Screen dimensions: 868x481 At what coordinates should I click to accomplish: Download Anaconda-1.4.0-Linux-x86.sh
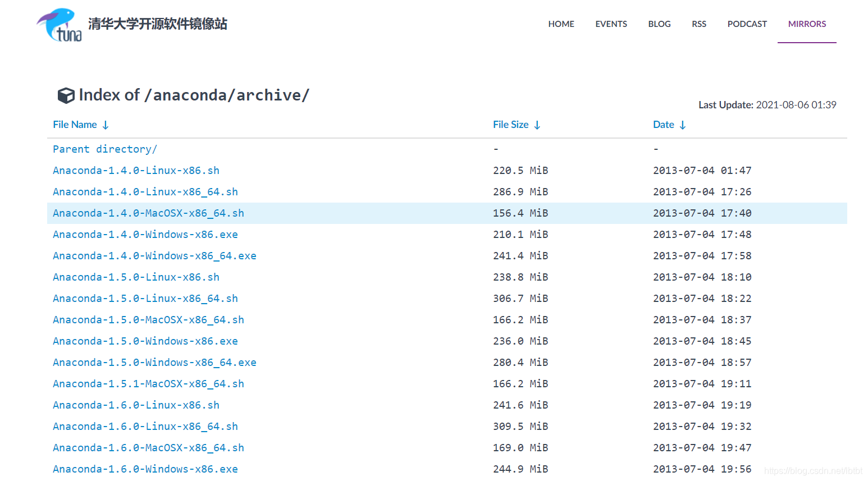136,171
